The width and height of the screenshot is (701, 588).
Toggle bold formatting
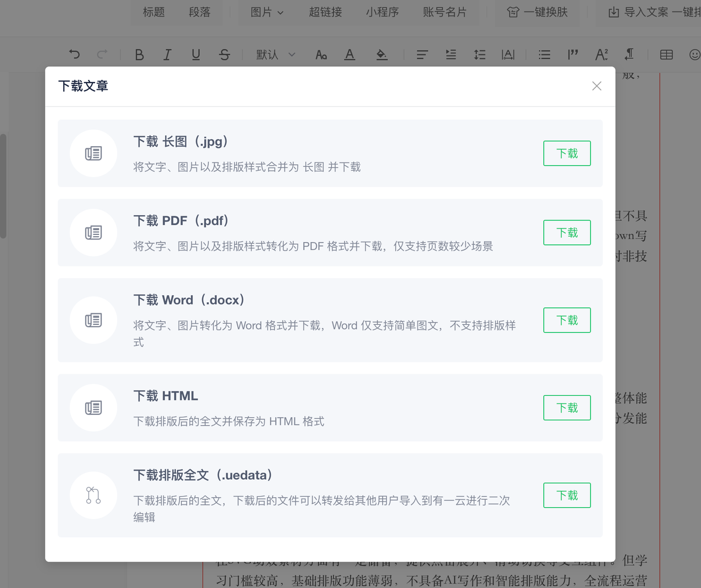(x=139, y=54)
